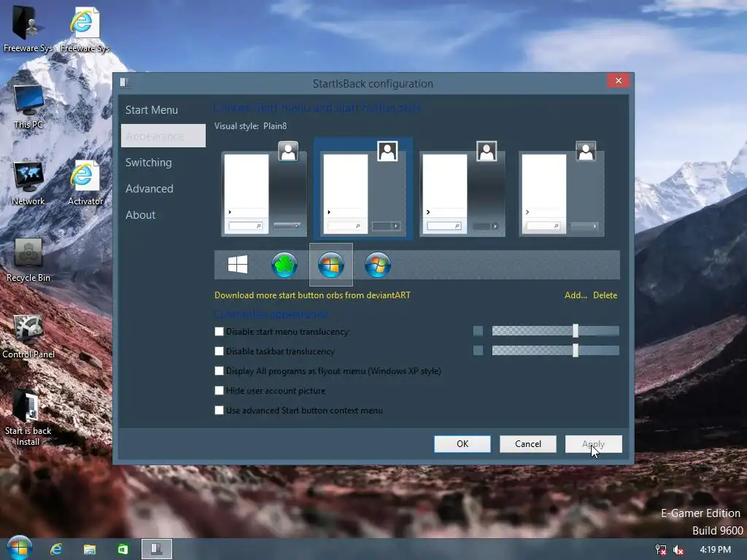Select the Activator desktop icon

(85, 183)
